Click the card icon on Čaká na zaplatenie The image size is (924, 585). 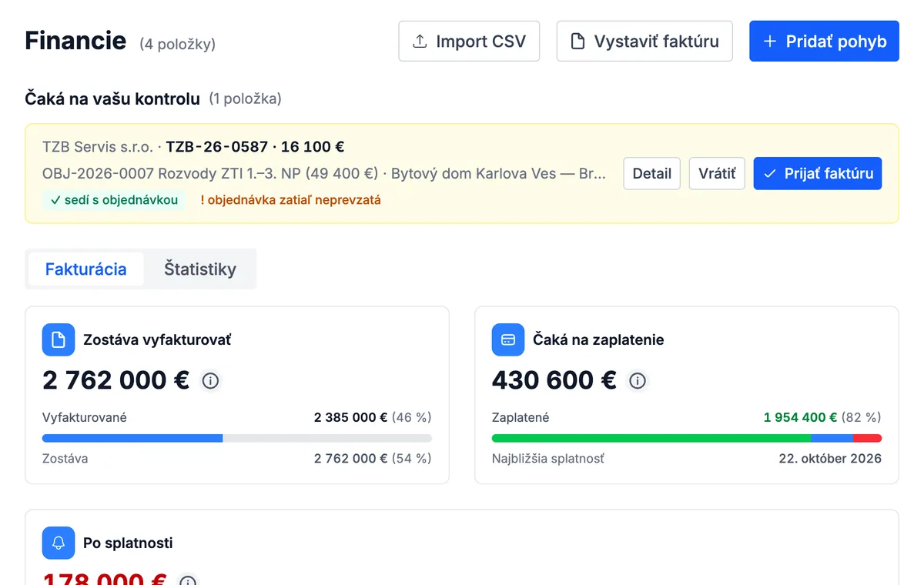coord(508,339)
